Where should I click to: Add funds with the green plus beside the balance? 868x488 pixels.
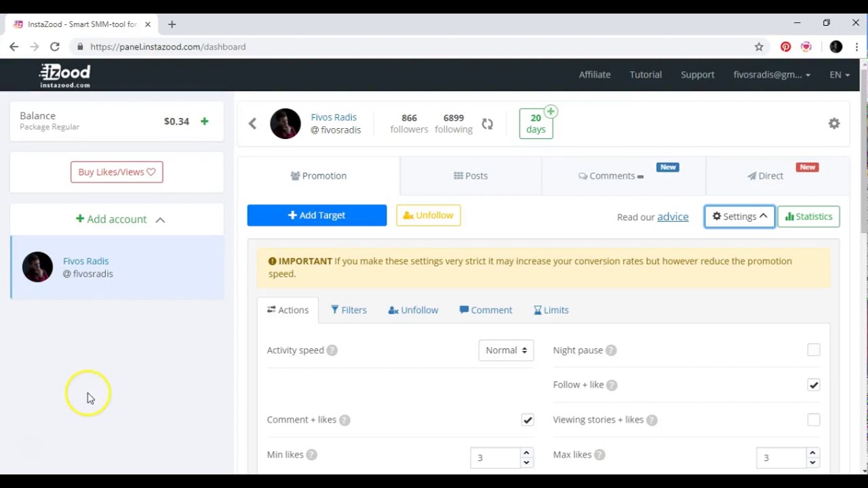tap(205, 121)
